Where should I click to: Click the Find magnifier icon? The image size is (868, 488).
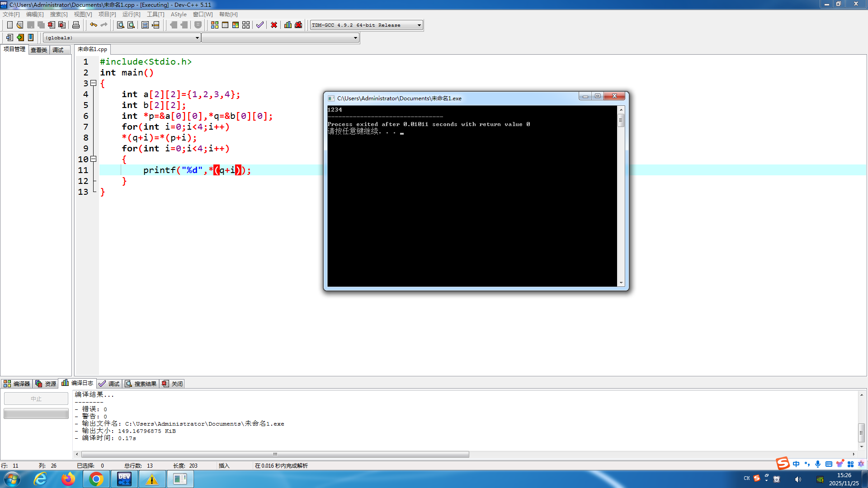click(120, 25)
